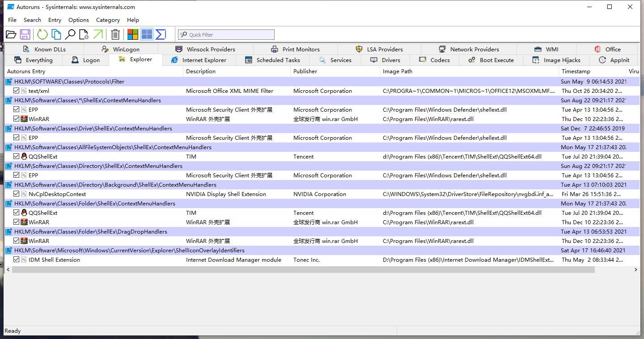Click the QQ penguin icon under AllFileSystemObjects
The image size is (644, 339).
pos(24,156)
